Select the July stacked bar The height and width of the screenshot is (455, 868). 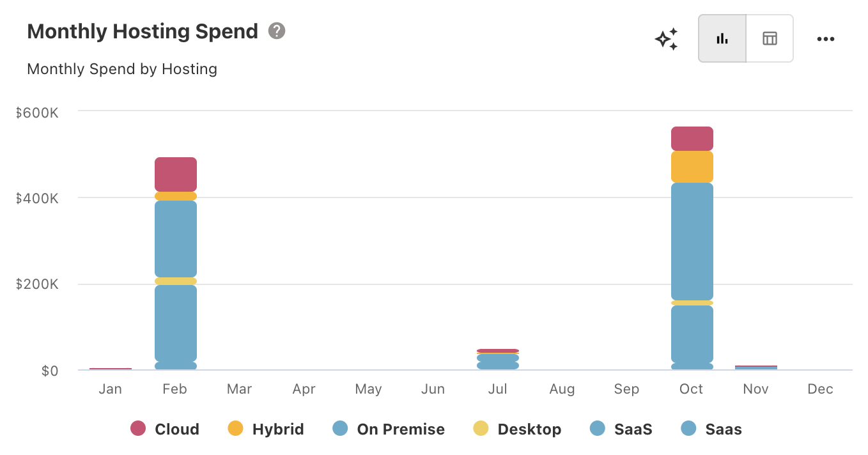pyautogui.click(x=498, y=360)
